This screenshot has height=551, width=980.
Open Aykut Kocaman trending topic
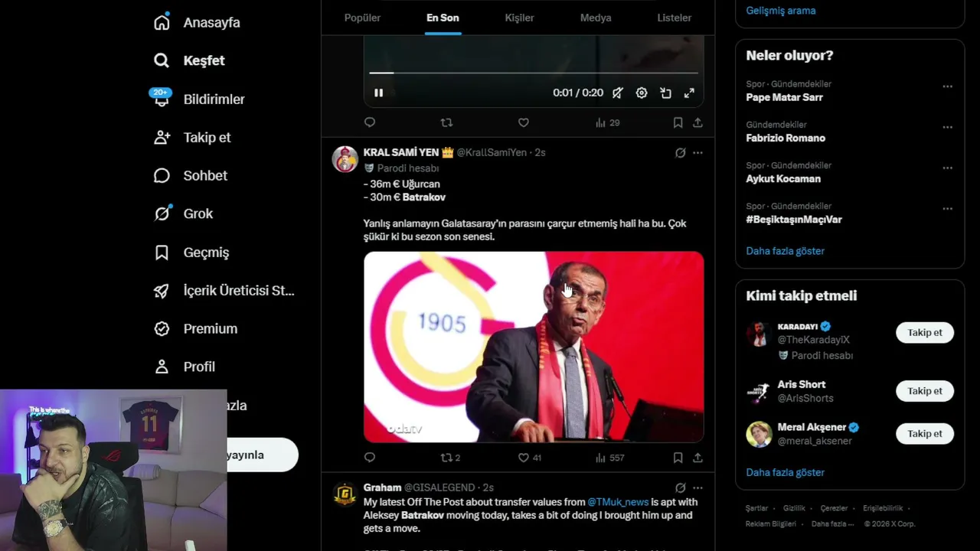(783, 178)
